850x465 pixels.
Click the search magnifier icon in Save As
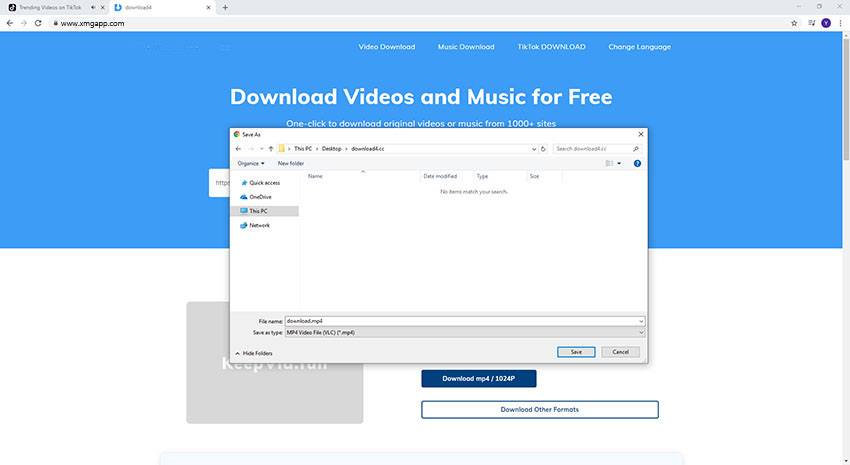[x=636, y=148]
